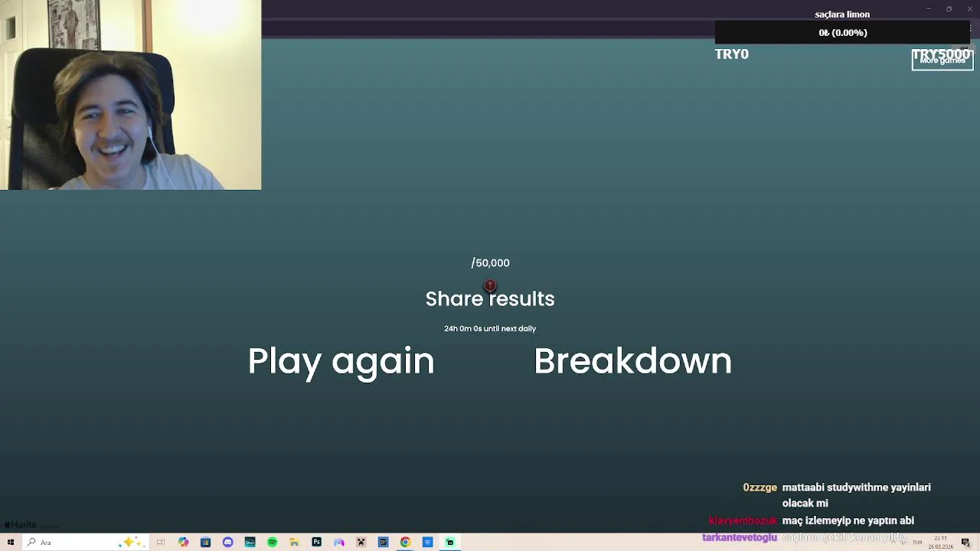Viewport: 980px width, 551px height.
Task: Open the More games button
Action: coord(942,60)
